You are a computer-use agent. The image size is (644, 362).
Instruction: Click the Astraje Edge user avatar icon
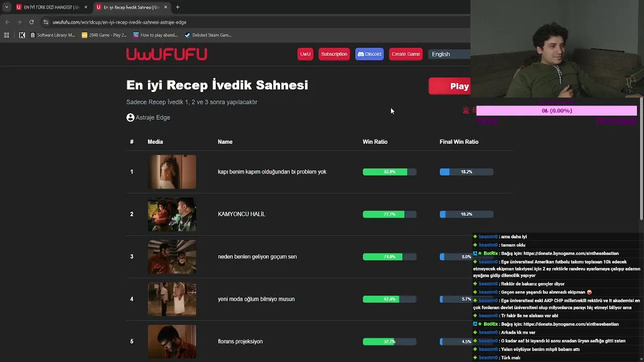coord(130,118)
